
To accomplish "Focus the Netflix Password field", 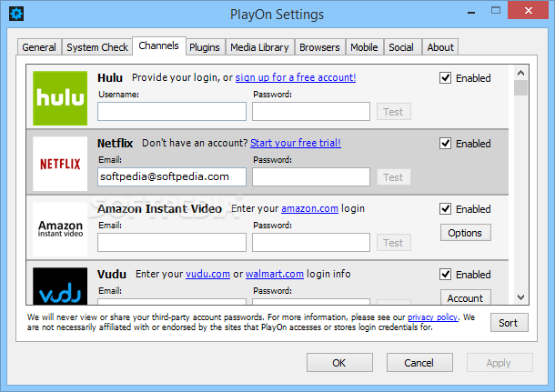I will pos(311,176).
